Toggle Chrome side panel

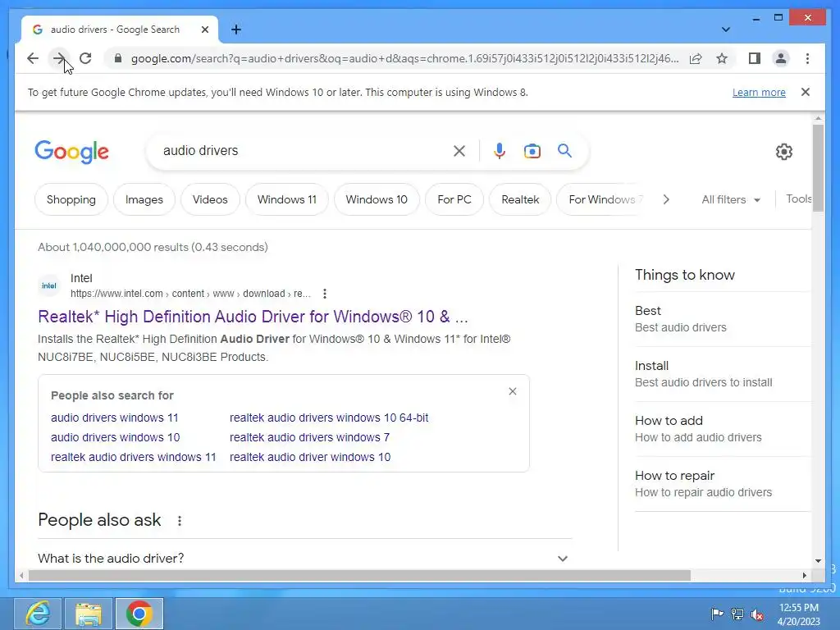tap(755, 58)
